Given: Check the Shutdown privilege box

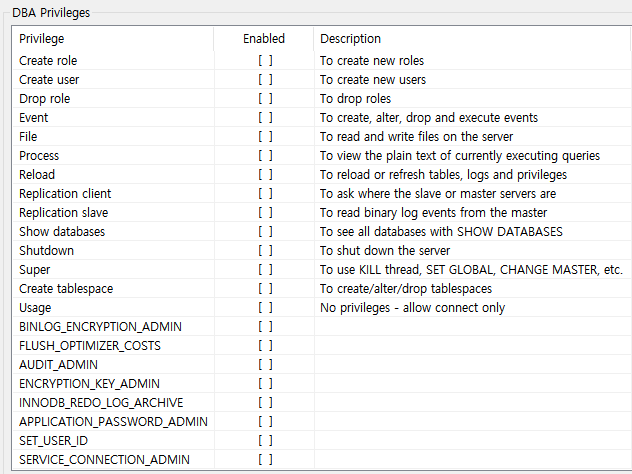Looking at the screenshot, I should point(265,250).
